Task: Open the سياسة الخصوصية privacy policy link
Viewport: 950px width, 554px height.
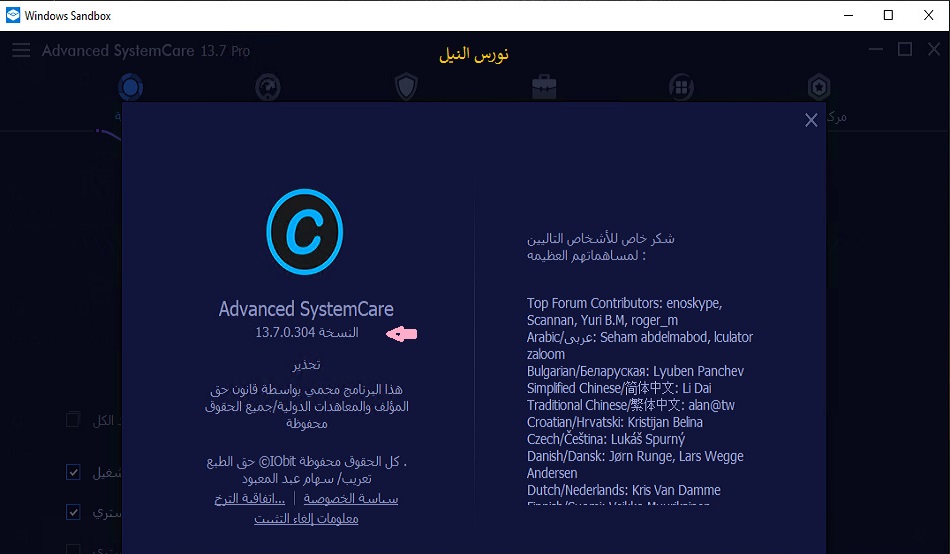Action: (350, 498)
